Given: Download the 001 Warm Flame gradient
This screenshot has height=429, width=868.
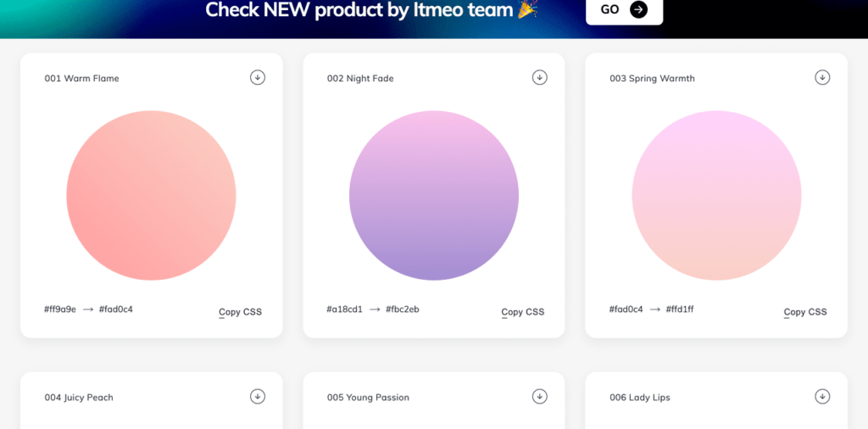Looking at the screenshot, I should pyautogui.click(x=258, y=77).
